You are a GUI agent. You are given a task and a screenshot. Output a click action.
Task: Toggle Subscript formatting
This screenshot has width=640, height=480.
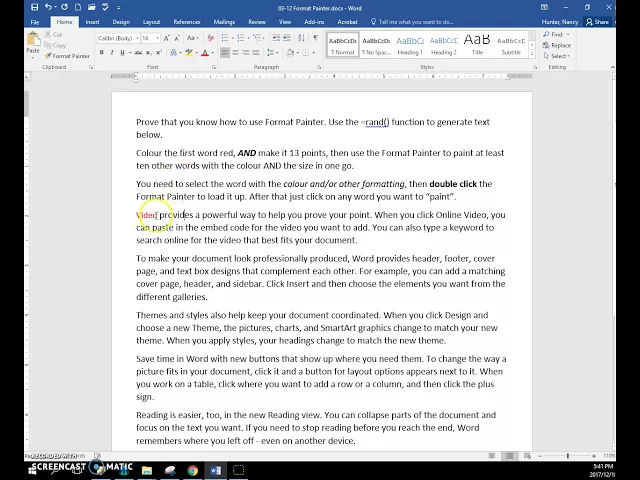point(149,53)
